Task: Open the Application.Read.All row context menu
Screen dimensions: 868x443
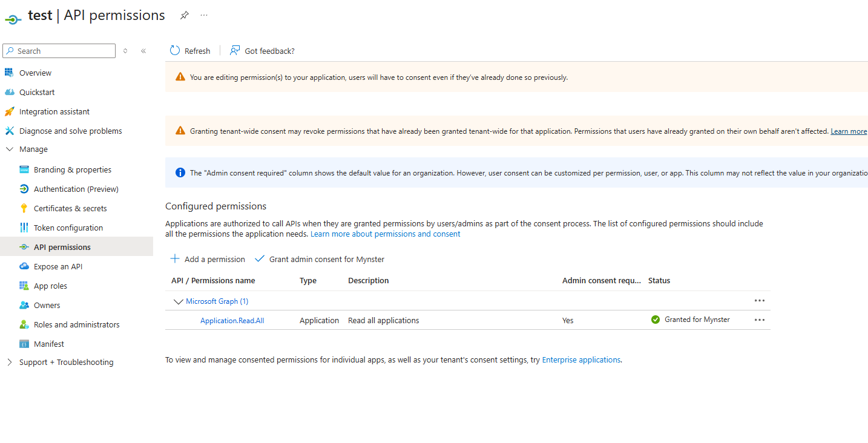Action: [x=760, y=320]
